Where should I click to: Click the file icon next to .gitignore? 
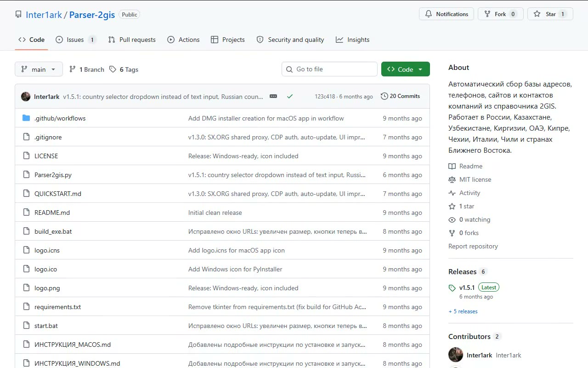pyautogui.click(x=26, y=137)
